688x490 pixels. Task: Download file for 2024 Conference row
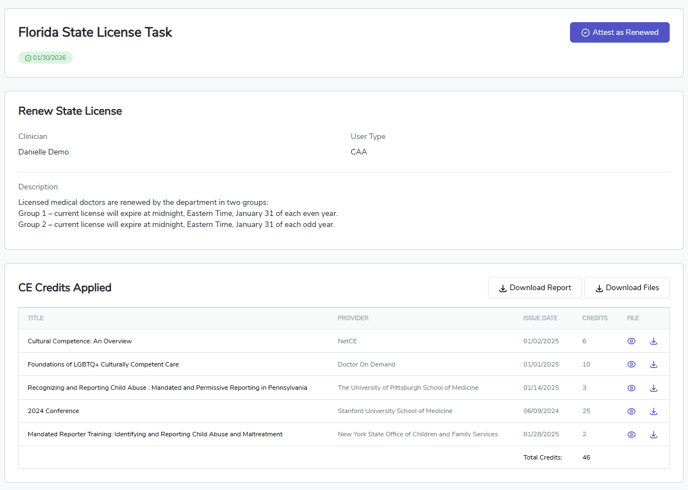[x=653, y=411]
